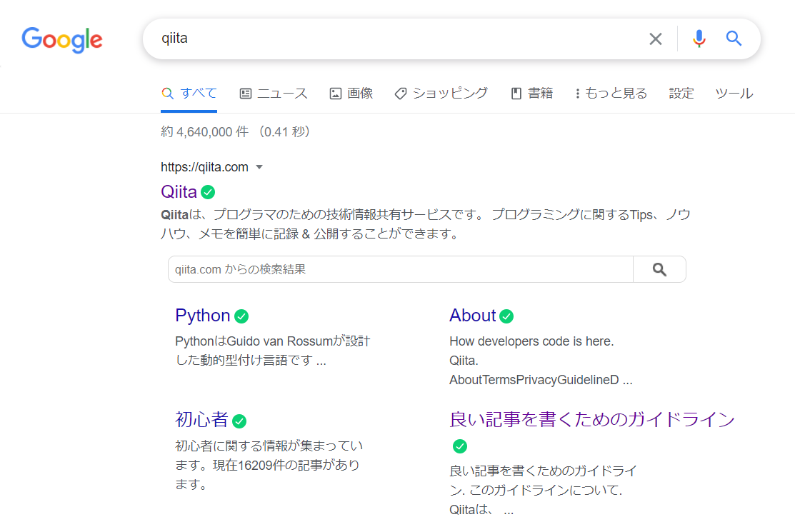The height and width of the screenshot is (532, 795).
Task: Click the green checkmark next to 初心者
Action: click(x=239, y=421)
